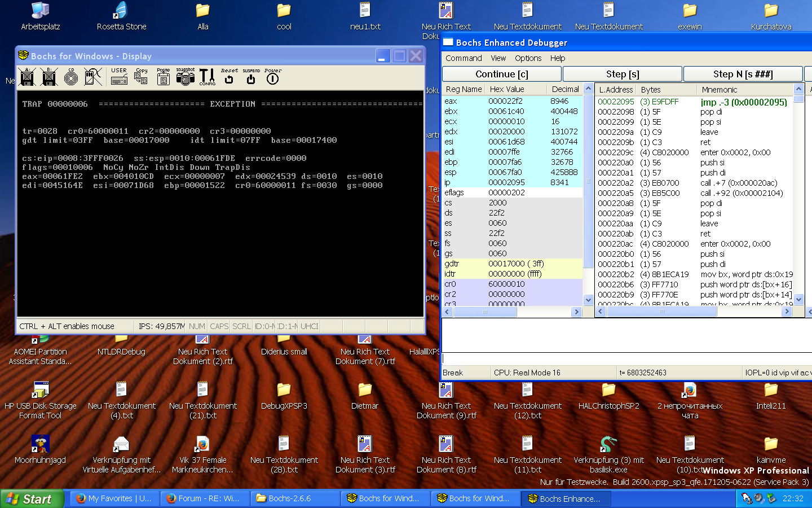Take a snapshot with the camera icon

coord(185,77)
